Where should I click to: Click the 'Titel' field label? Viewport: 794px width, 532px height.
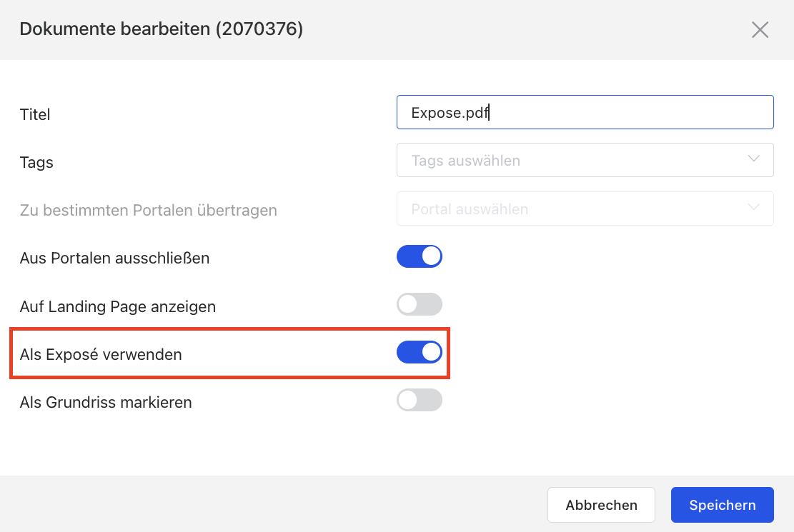click(35, 114)
